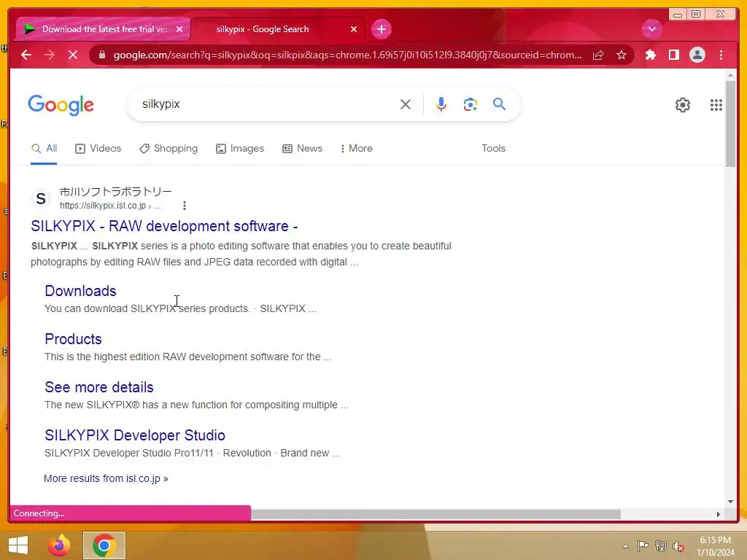
Task: Share this page with the share icon
Action: (598, 55)
